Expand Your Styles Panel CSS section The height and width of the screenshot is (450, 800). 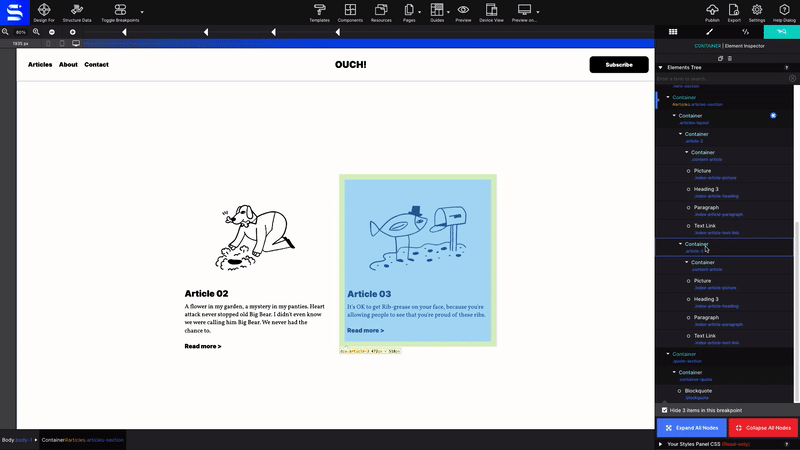660,444
